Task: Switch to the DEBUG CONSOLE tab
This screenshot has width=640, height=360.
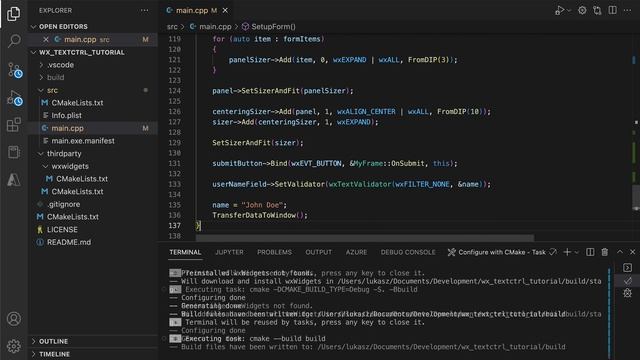Action: pos(408,252)
